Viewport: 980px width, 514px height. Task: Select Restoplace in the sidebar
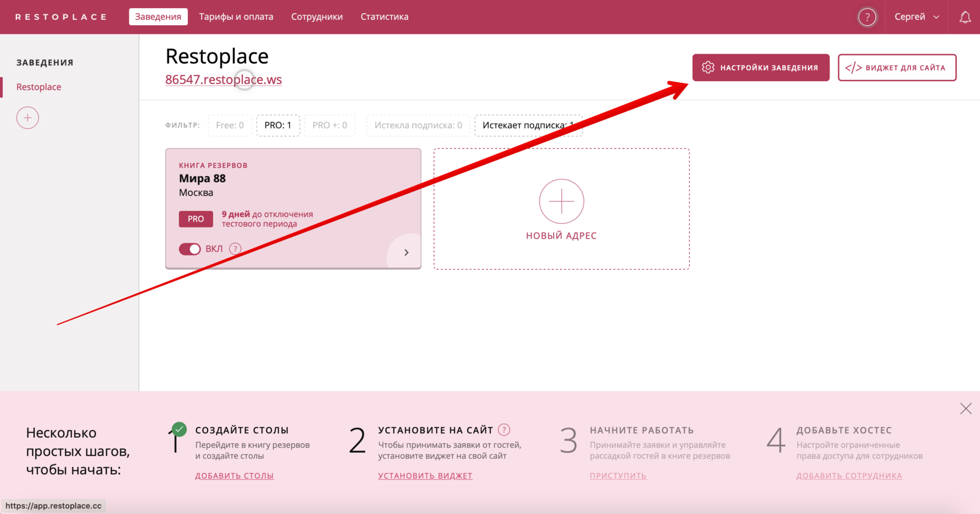tap(38, 87)
